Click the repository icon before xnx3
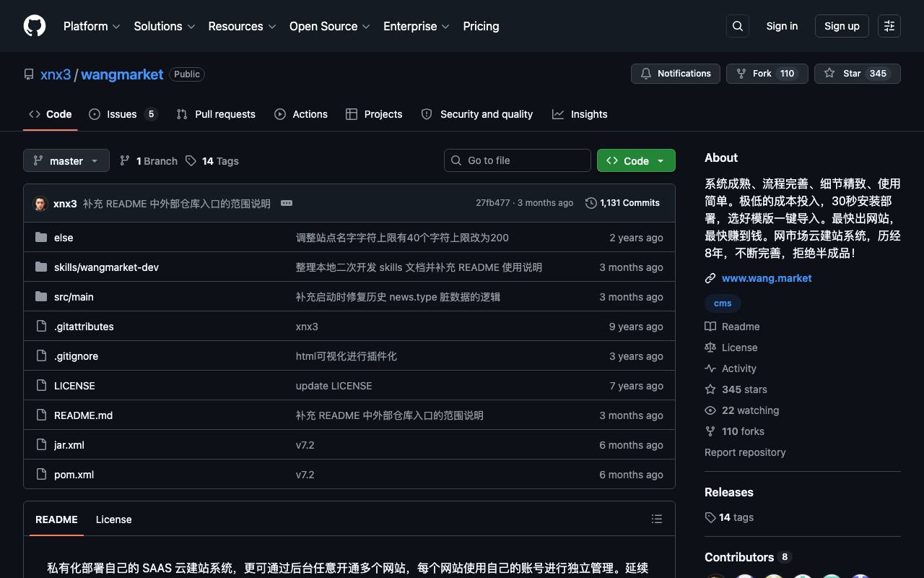 tap(29, 74)
